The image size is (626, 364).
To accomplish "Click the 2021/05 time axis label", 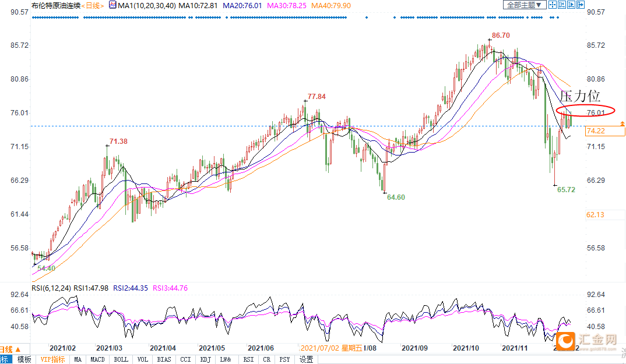I will click(212, 348).
